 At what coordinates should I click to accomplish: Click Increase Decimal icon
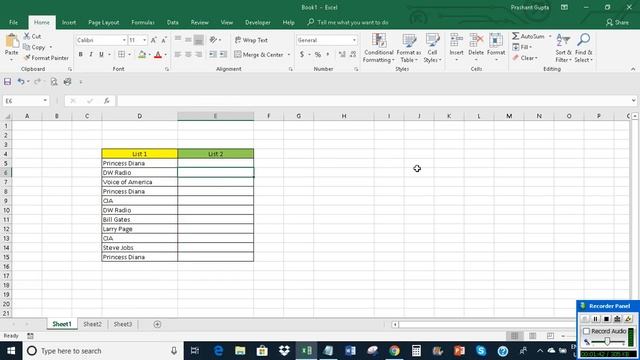(342, 54)
